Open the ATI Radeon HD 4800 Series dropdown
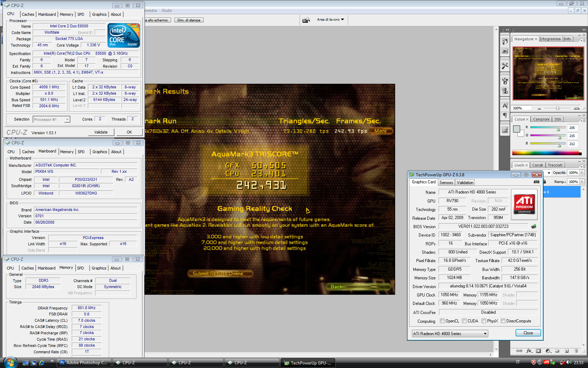The image size is (588, 368). (x=450, y=333)
